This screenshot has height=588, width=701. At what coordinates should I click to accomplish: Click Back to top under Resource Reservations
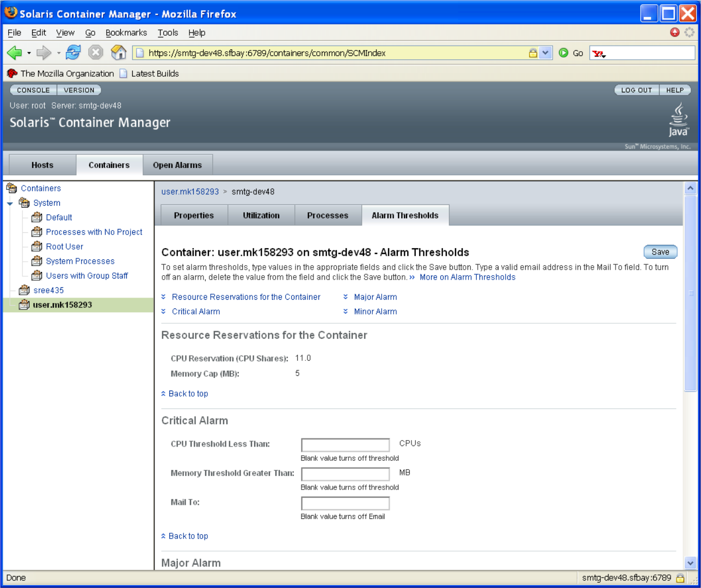(x=188, y=394)
